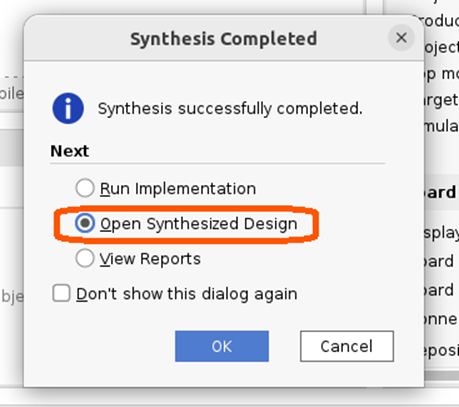Click the Synthesis Completed title bar text
This screenshot has height=407, width=459.
(224, 39)
